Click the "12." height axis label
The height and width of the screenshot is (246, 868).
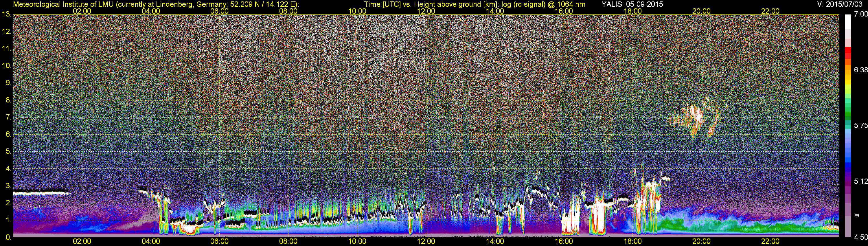6,32
